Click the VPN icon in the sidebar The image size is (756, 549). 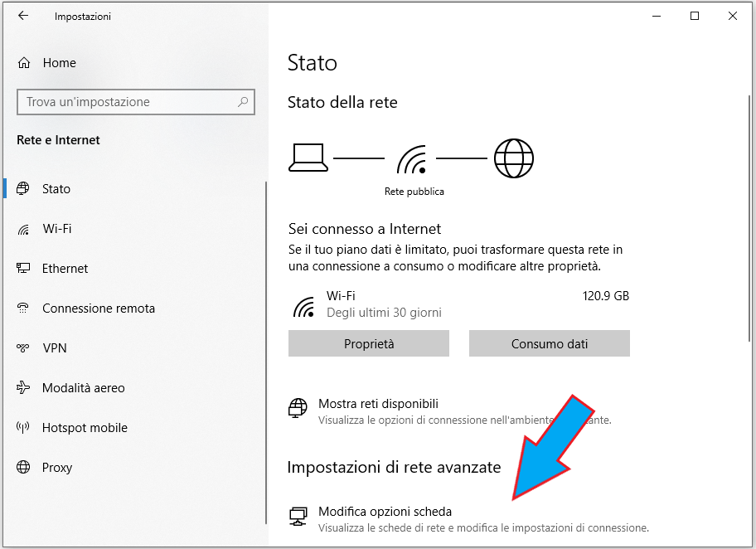coord(24,348)
